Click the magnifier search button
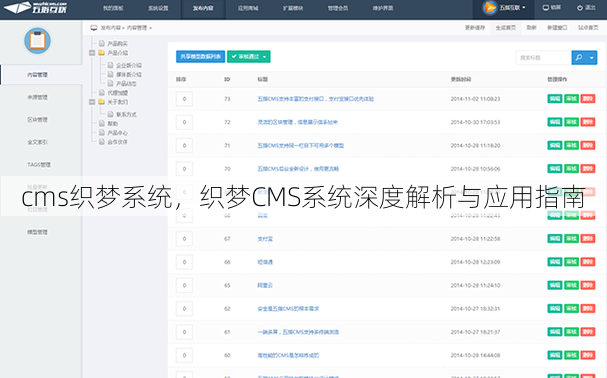Image resolution: width=607 pixels, height=378 pixels. tap(579, 58)
